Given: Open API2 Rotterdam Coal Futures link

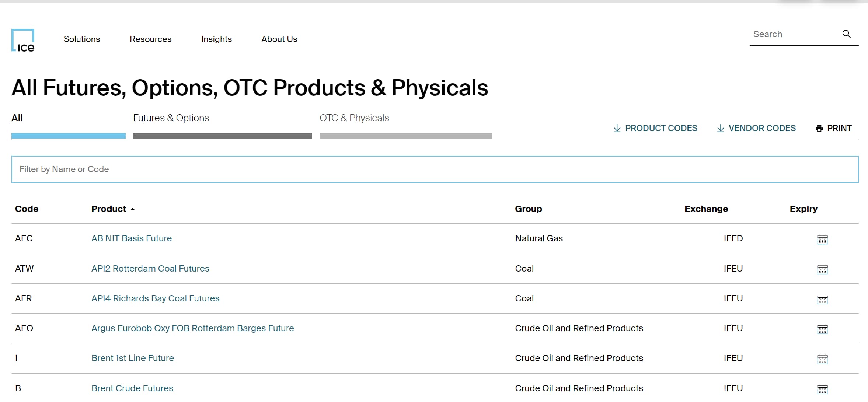Looking at the screenshot, I should pyautogui.click(x=150, y=269).
